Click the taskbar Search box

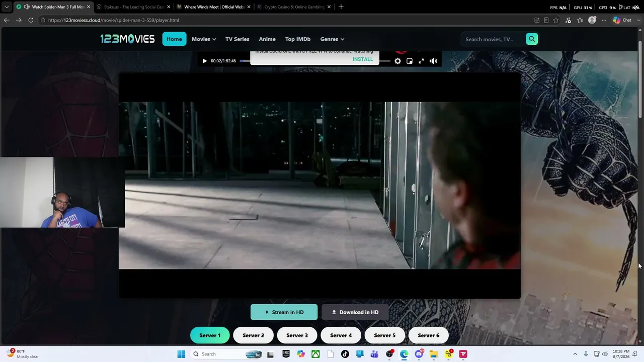point(227,354)
